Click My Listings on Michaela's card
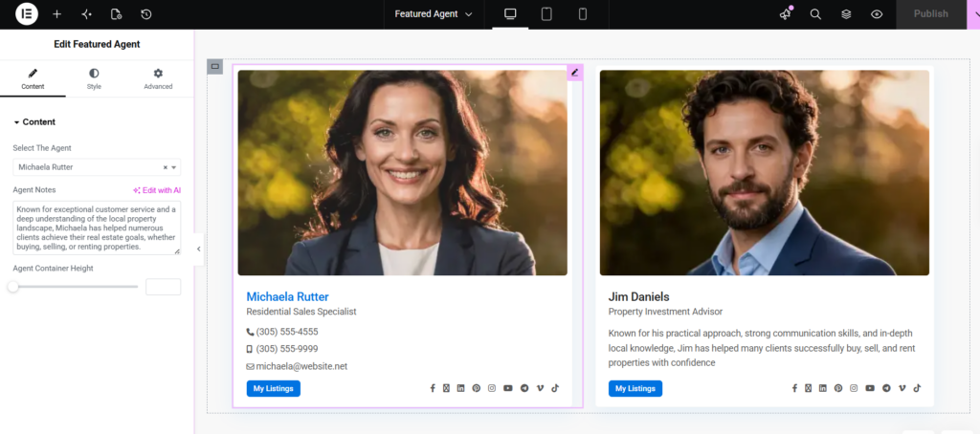The height and width of the screenshot is (434, 980). tap(273, 388)
